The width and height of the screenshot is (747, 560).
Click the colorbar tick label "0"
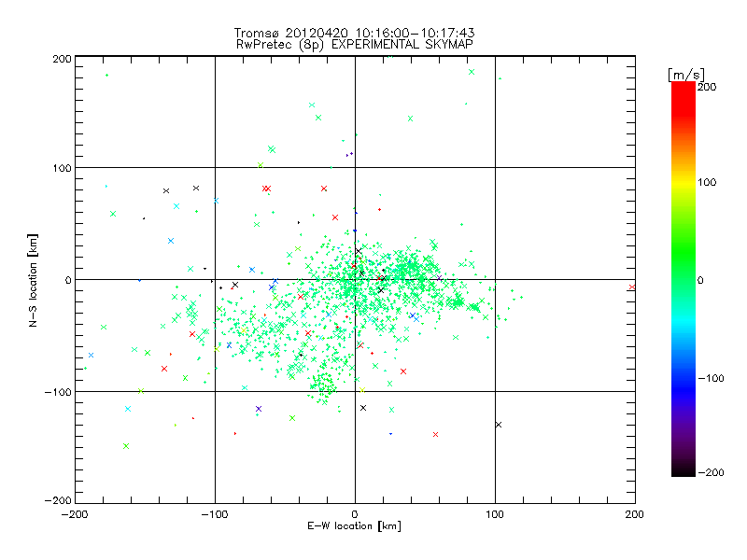[x=700, y=280]
